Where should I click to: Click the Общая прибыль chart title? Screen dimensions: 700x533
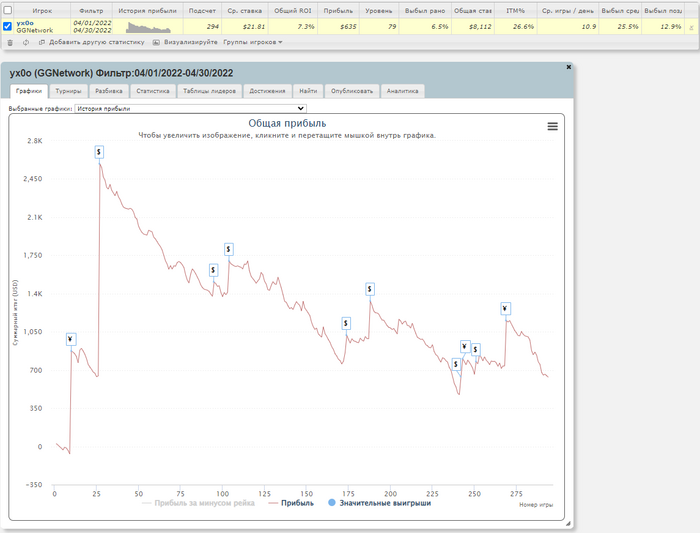pyautogui.click(x=287, y=123)
